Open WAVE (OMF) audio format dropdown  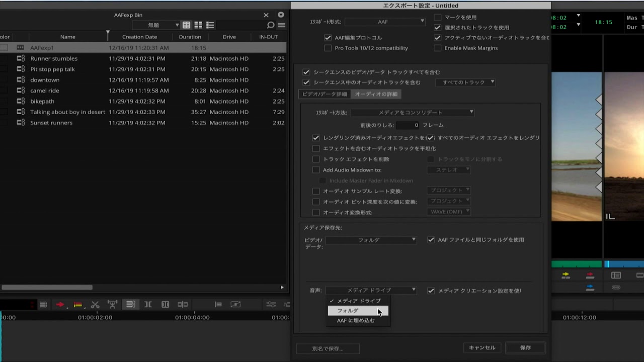click(449, 212)
